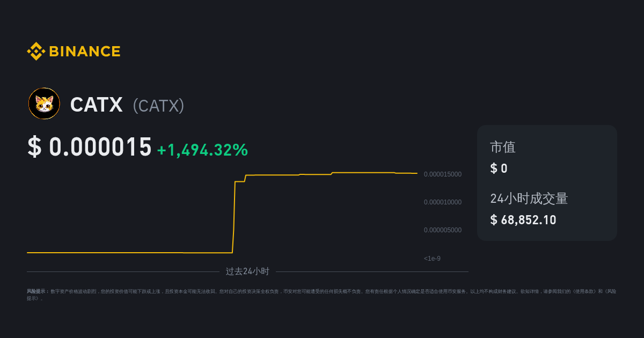Click the $ 68,852.10 volume value
Viewport: 644px width, 338px height.
click(x=523, y=220)
